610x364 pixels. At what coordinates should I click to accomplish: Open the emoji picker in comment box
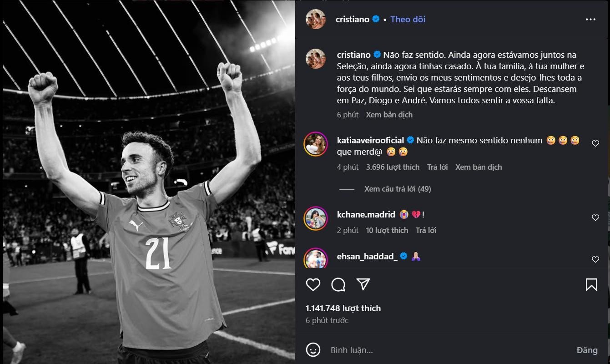point(313,350)
